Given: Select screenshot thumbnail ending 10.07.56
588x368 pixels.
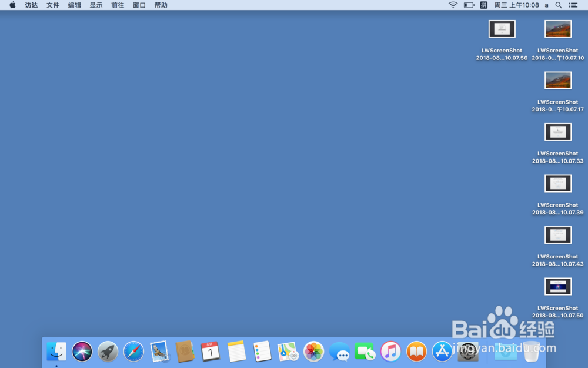Looking at the screenshot, I should click(x=502, y=29).
